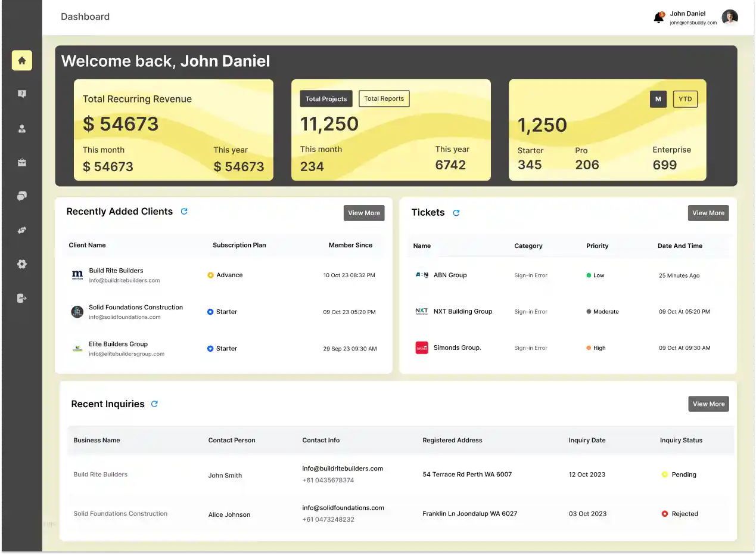756x555 pixels.
Task: Open the settings gear in sidebar
Action: [x=22, y=264]
